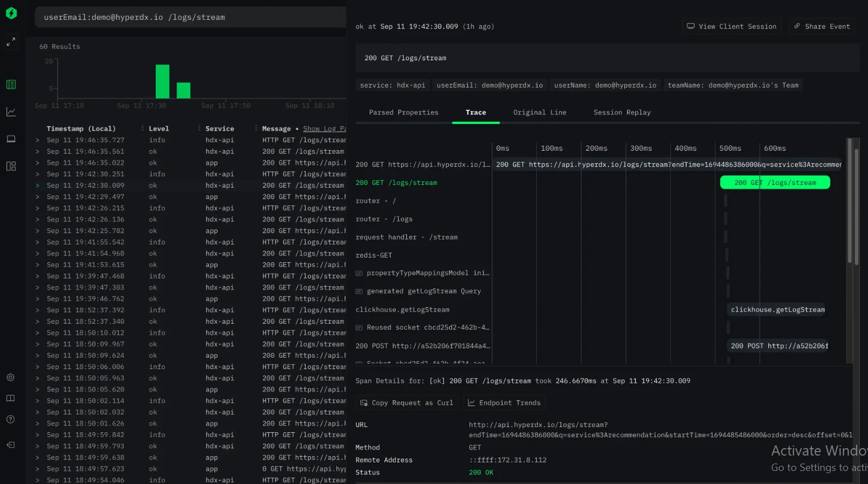Click the teamName property tag
This screenshot has width=868, height=484.
point(733,85)
